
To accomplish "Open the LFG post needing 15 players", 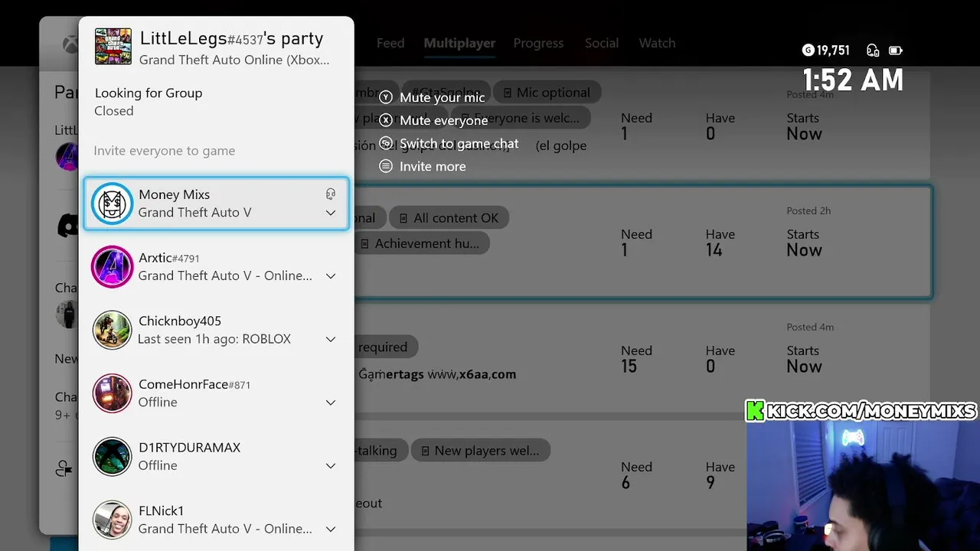I will tap(642, 358).
